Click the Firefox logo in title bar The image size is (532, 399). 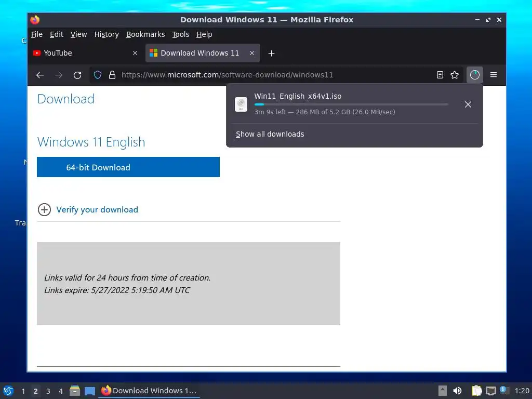click(35, 20)
